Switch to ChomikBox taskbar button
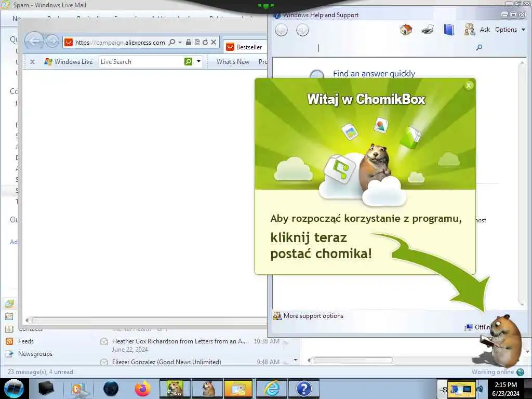This screenshot has height=399, width=532. [x=175, y=389]
